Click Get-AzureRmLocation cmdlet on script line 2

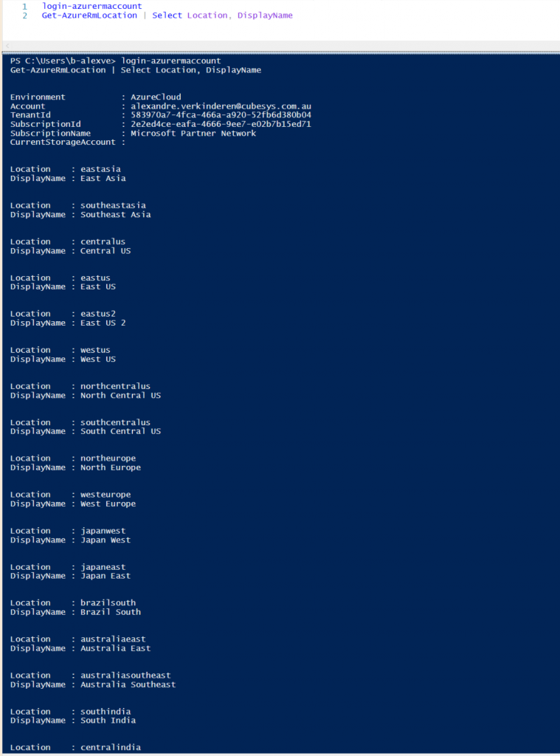[89, 16]
